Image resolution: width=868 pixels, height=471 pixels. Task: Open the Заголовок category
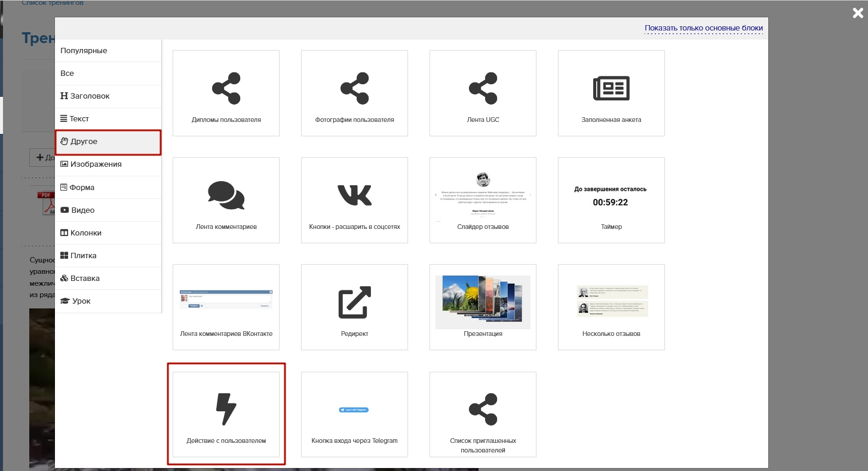coord(108,96)
